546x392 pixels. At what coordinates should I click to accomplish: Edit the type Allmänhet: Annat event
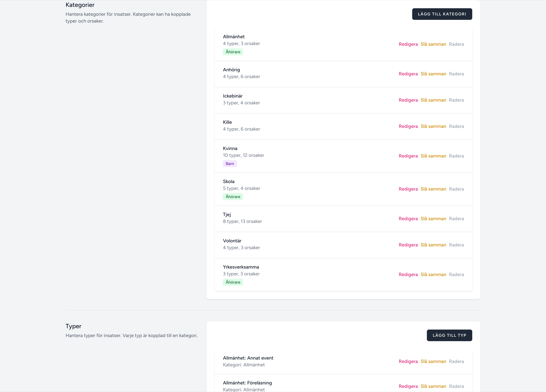pos(408,362)
